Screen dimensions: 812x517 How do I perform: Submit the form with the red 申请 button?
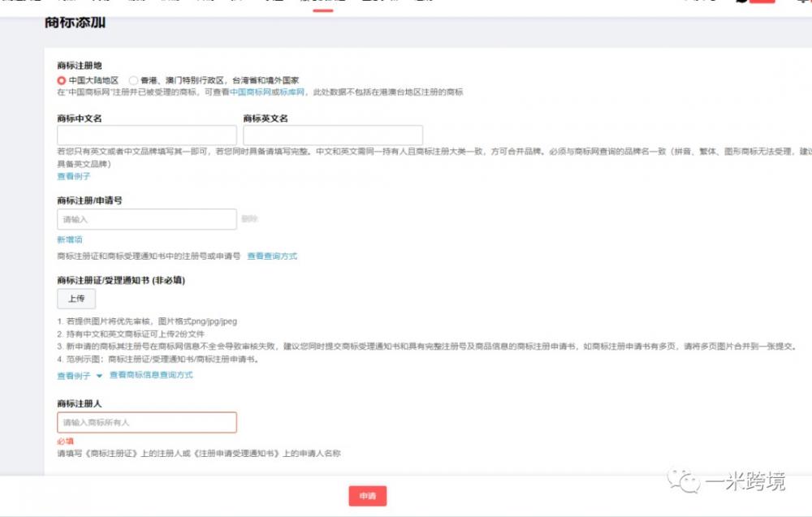(367, 496)
